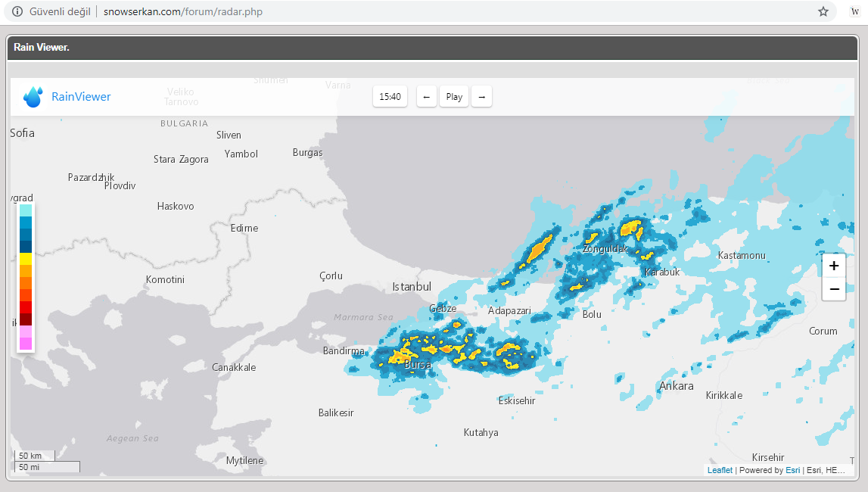Viewport: 868px width, 492px height.
Task: Step back to previous radar frame
Action: pos(426,97)
